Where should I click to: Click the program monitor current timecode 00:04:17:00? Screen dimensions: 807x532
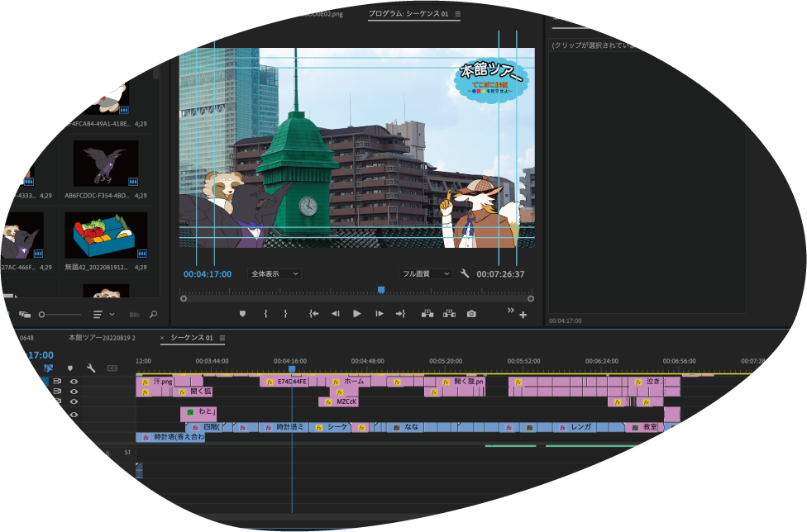tap(208, 274)
